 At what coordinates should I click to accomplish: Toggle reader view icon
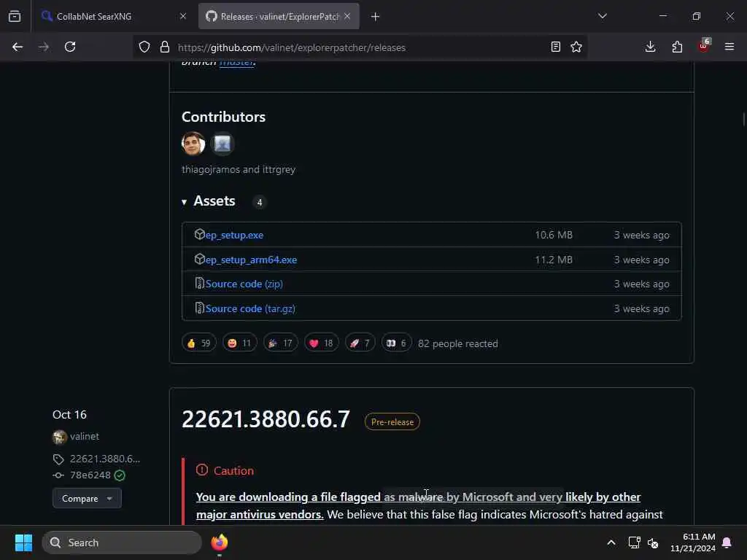point(555,47)
